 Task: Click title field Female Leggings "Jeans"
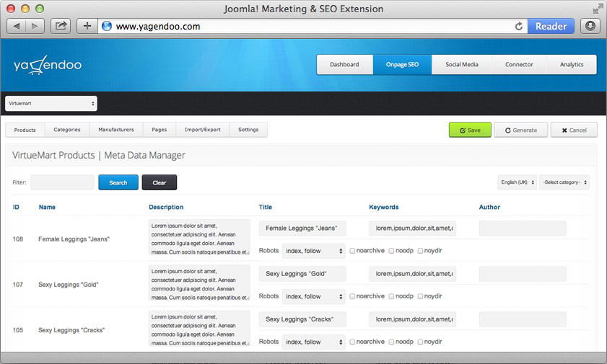pyautogui.click(x=302, y=228)
